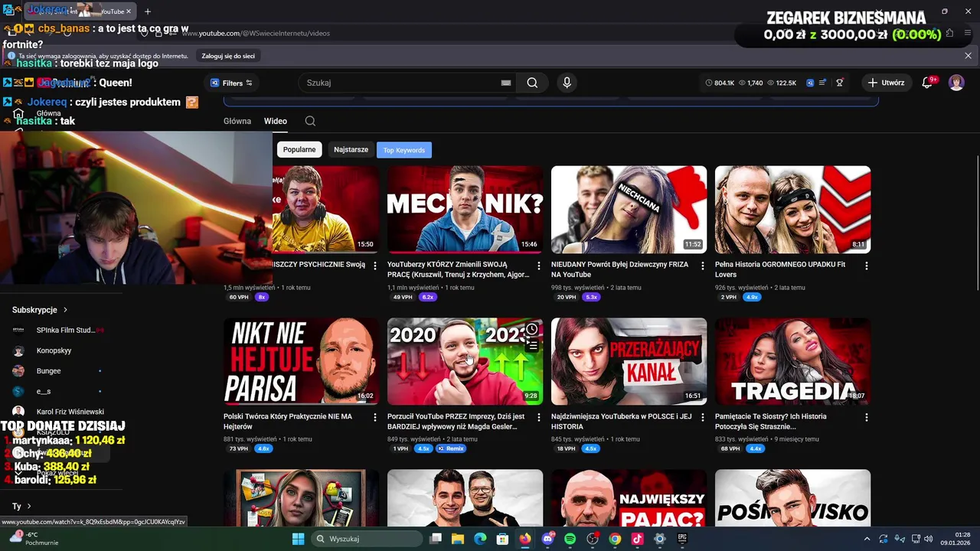The width and height of the screenshot is (980, 551).
Task: Activate voice search microphone
Action: pyautogui.click(x=567, y=83)
